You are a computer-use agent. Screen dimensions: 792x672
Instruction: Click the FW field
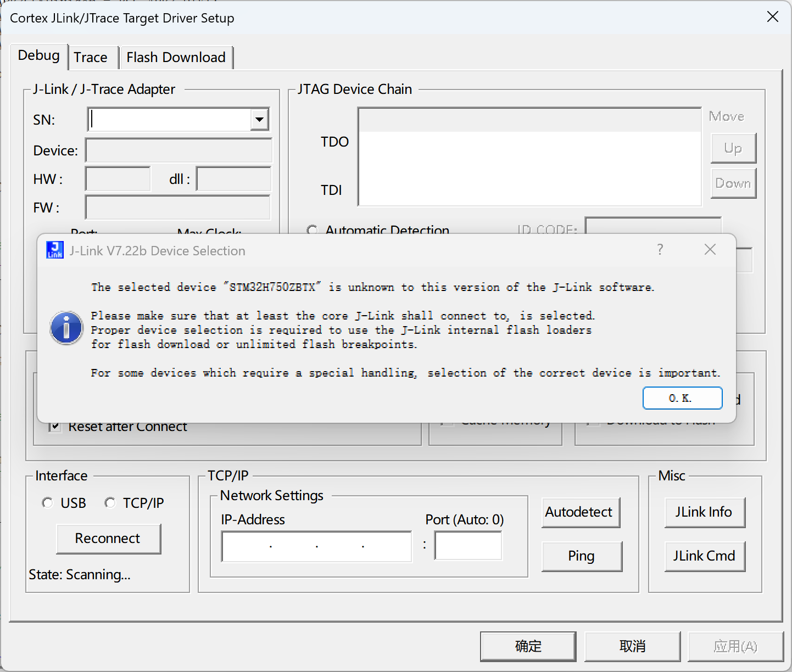(178, 208)
